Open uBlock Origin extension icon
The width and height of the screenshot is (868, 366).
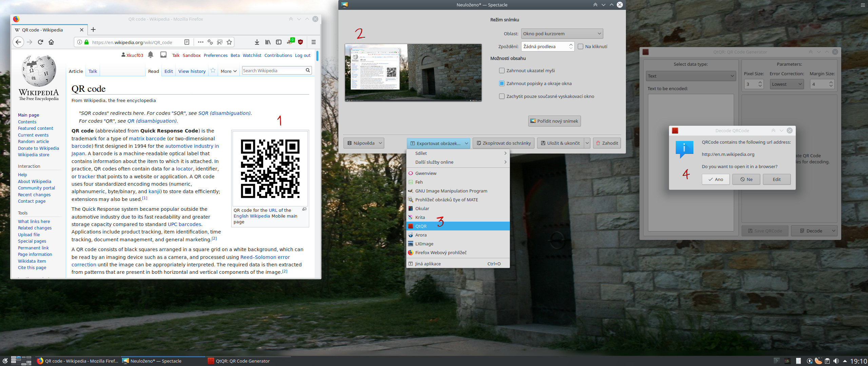300,42
